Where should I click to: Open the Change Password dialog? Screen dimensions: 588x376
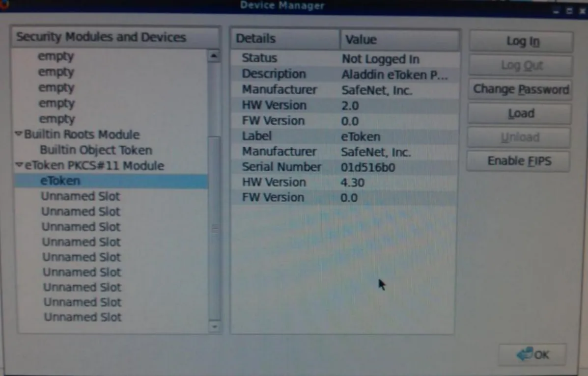(521, 90)
